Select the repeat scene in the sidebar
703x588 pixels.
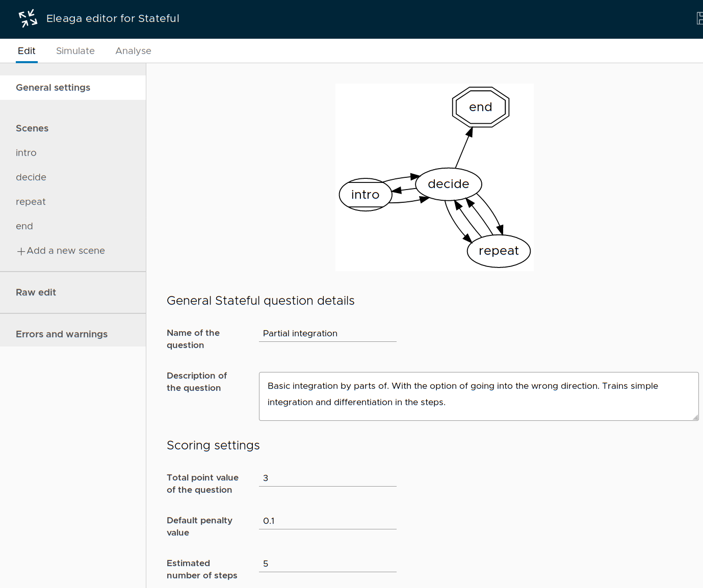coord(31,202)
